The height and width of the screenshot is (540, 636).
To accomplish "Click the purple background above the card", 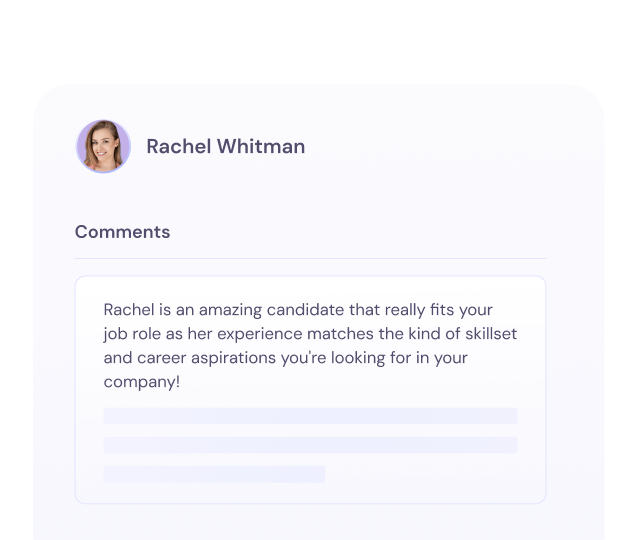I will click(x=318, y=40).
